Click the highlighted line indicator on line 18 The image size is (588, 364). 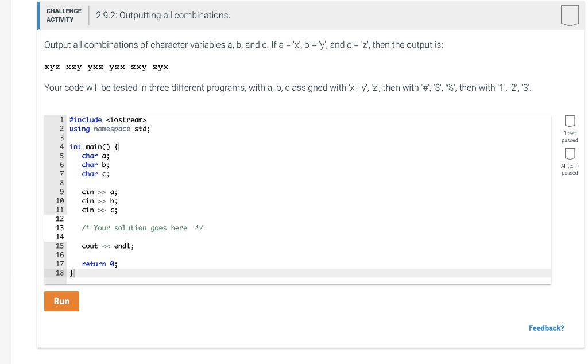click(59, 273)
